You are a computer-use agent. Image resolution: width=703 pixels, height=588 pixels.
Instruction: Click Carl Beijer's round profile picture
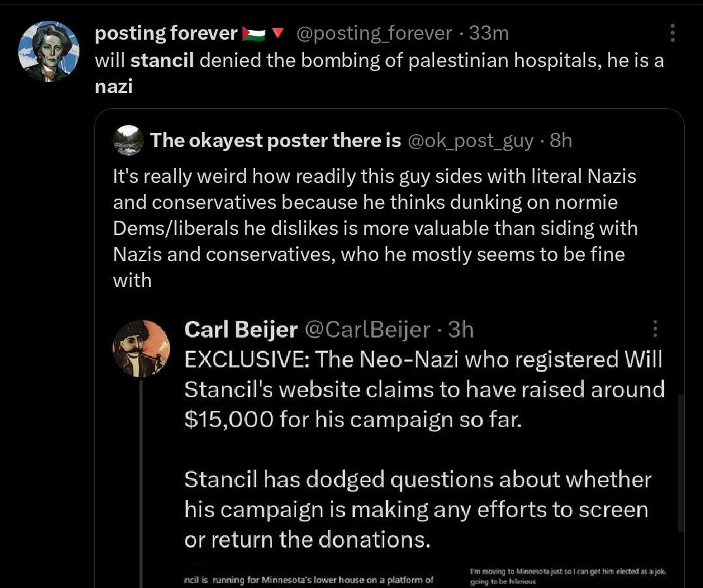pyautogui.click(x=141, y=348)
